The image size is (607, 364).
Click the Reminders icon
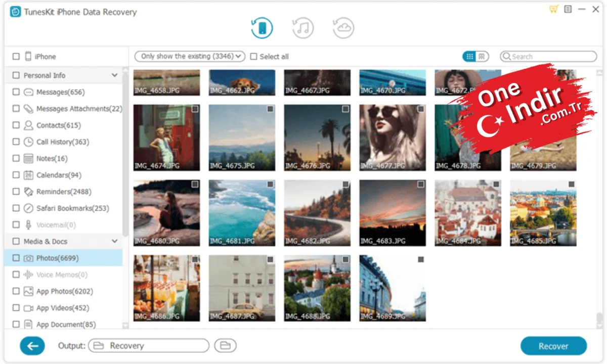(29, 192)
